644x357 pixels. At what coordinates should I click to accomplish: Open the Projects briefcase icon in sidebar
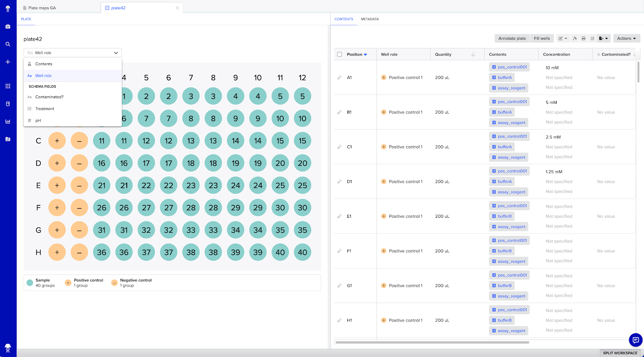tap(8, 27)
